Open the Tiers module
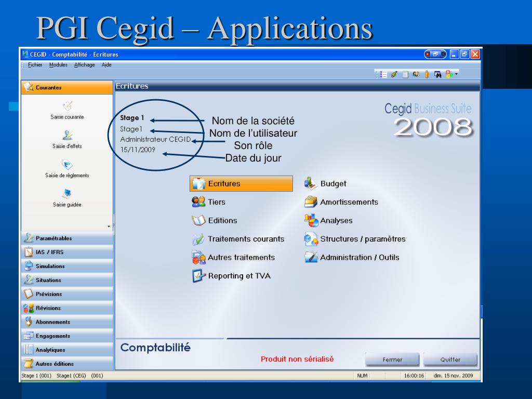532x399 pixels. (216, 202)
